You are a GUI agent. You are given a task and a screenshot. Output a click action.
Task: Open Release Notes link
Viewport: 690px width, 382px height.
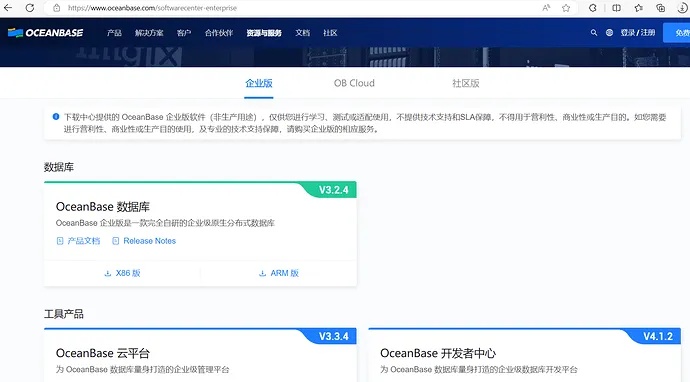pos(150,241)
